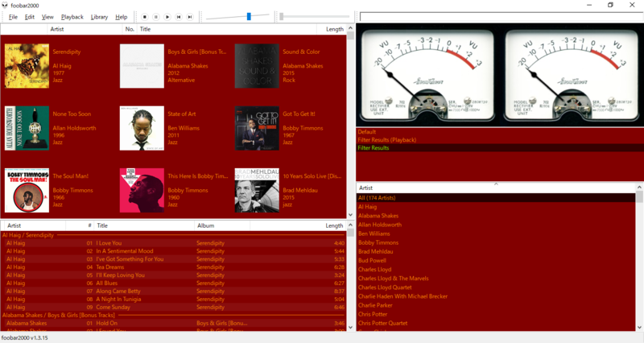Select the track Hold On
644x343 pixels.
point(173,324)
